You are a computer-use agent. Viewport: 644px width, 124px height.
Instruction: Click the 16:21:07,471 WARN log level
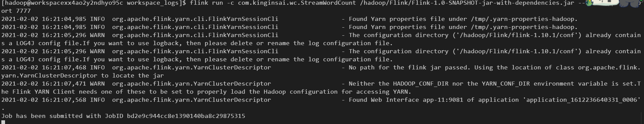pyautogui.click(x=97, y=84)
